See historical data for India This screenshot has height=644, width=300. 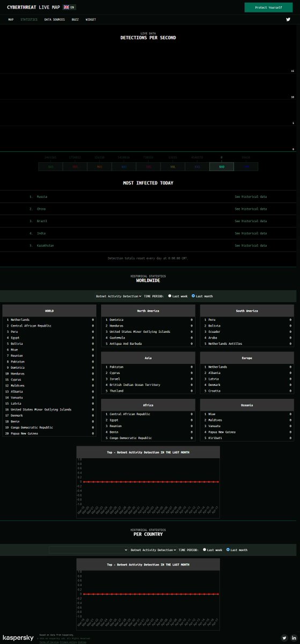[x=251, y=233]
